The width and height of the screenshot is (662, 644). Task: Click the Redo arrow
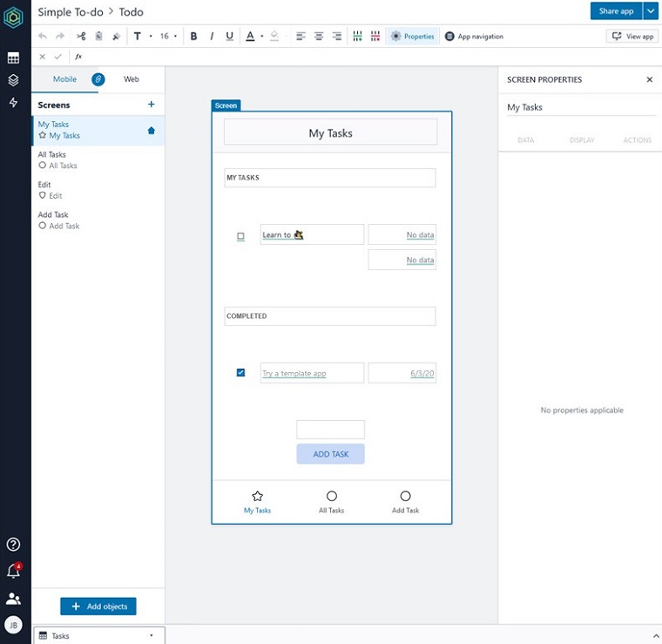pyautogui.click(x=60, y=37)
